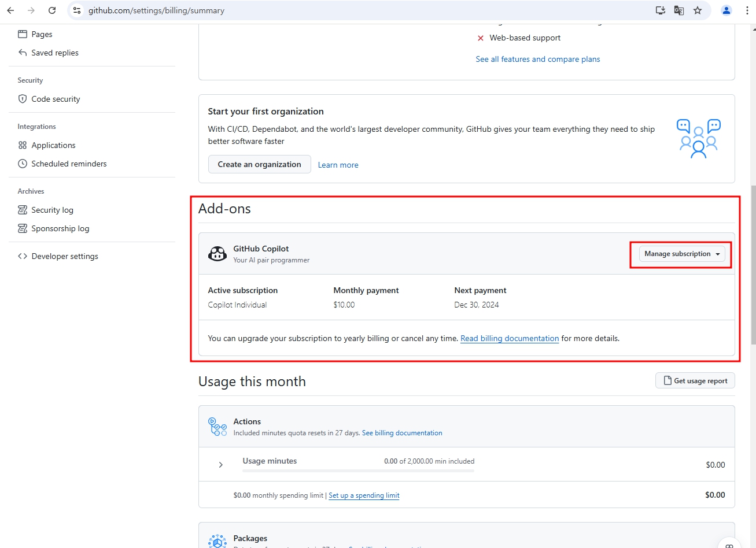Click the 'Add-ons' heading
This screenshot has width=756, height=548.
[x=224, y=209]
